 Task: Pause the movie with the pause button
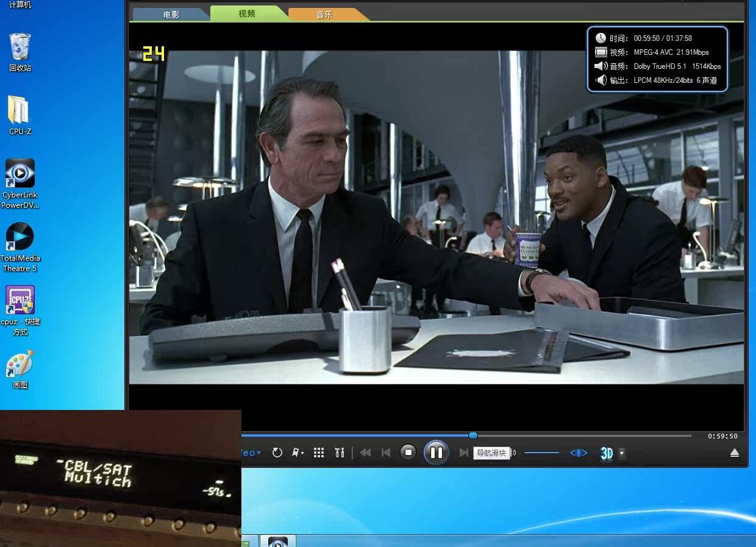[437, 453]
